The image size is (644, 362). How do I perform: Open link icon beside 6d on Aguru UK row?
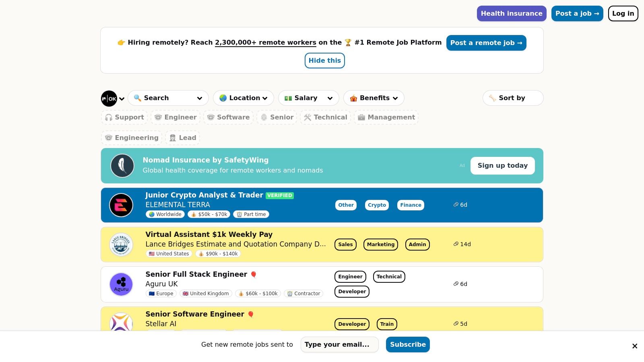tap(456, 284)
